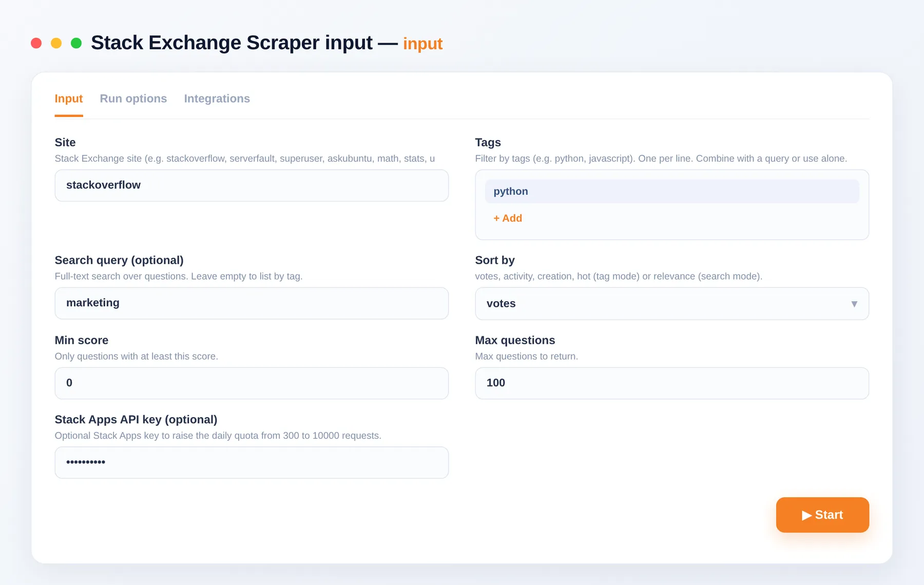Click the Tags field label
This screenshot has height=585, width=924.
point(488,142)
